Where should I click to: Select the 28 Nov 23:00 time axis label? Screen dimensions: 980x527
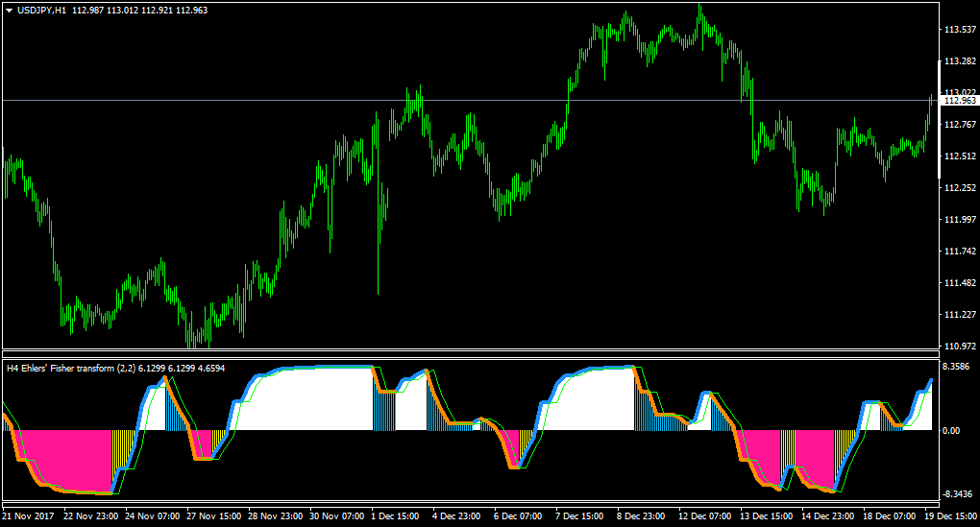[x=275, y=516]
